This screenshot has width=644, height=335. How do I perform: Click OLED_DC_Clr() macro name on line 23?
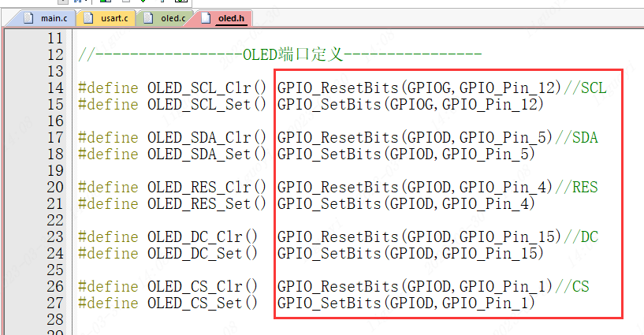203,237
